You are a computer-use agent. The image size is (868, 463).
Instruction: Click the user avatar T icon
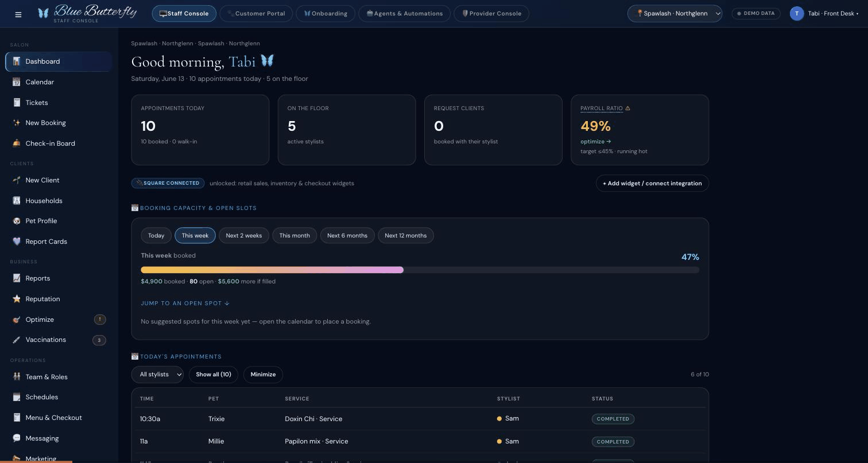(x=796, y=14)
